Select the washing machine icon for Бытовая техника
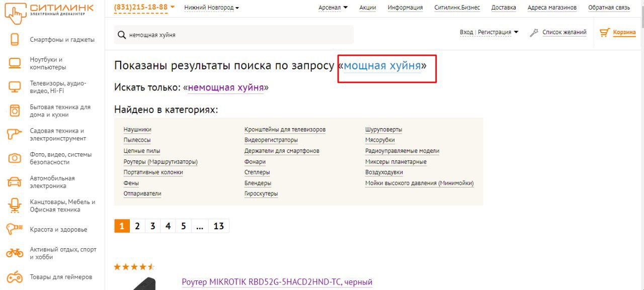644x290 pixels. click(15, 111)
